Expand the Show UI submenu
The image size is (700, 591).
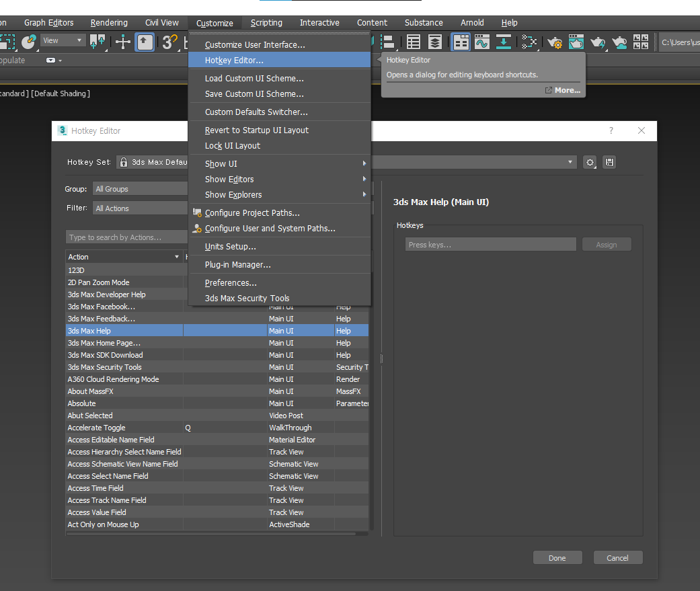[280, 164]
